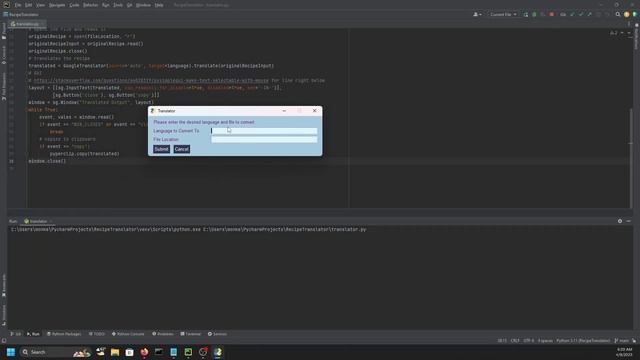The image size is (640, 360).
Task: Focus the File Location input field
Action: click(264, 139)
